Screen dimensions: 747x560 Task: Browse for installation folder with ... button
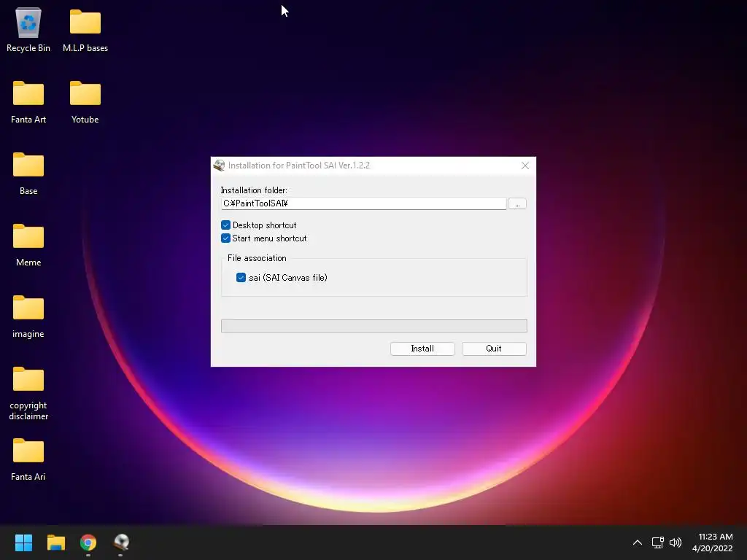(517, 204)
